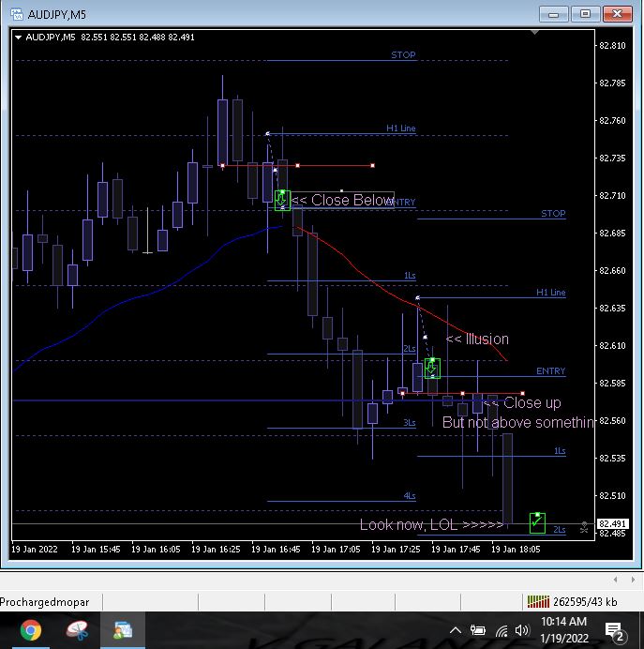
Task: Click the lower right STOP label
Action: tap(553, 213)
